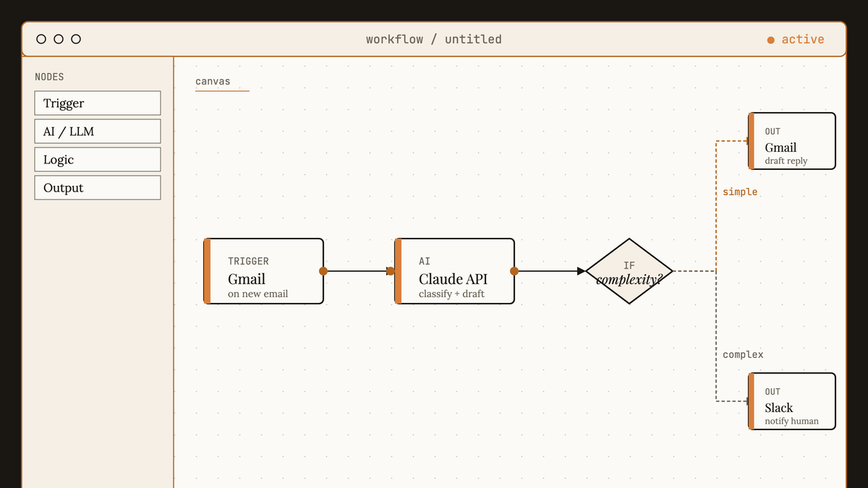Click 'classify + draft' subtitle text
Image resolution: width=868 pixels, height=488 pixels.
point(451,294)
